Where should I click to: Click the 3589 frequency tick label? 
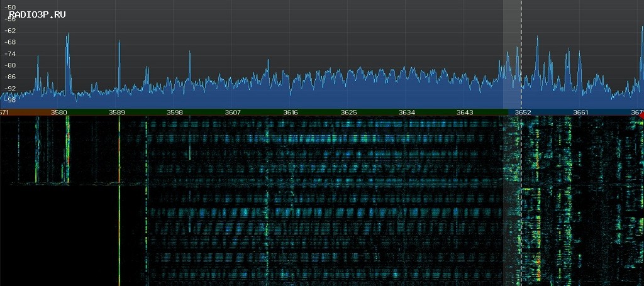pyautogui.click(x=117, y=113)
